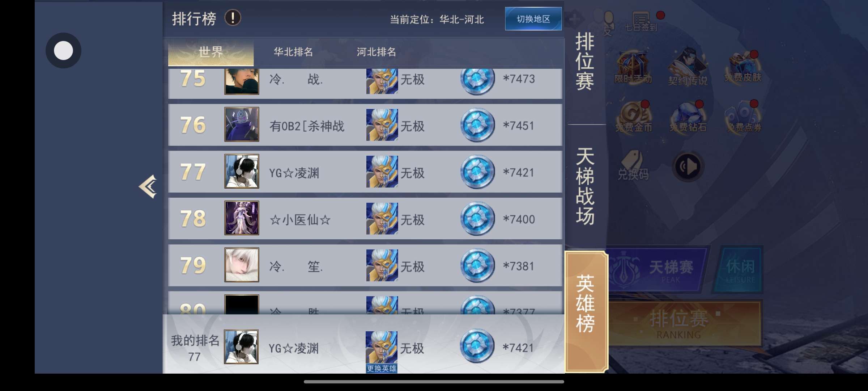Image resolution: width=868 pixels, height=391 pixels.
Task: Click the 切换地区 button
Action: tap(533, 19)
